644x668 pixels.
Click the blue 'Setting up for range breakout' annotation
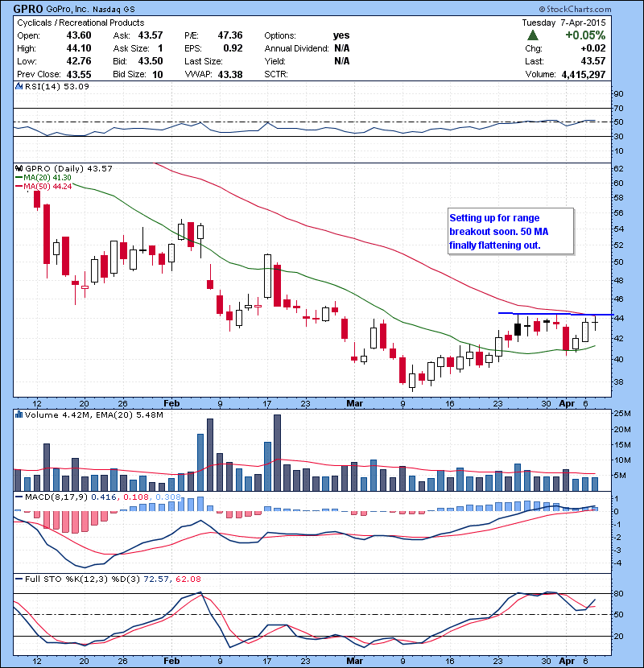coord(510,231)
